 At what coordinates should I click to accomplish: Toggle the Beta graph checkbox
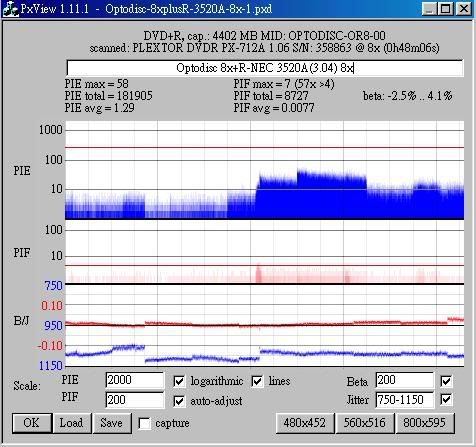446,381
